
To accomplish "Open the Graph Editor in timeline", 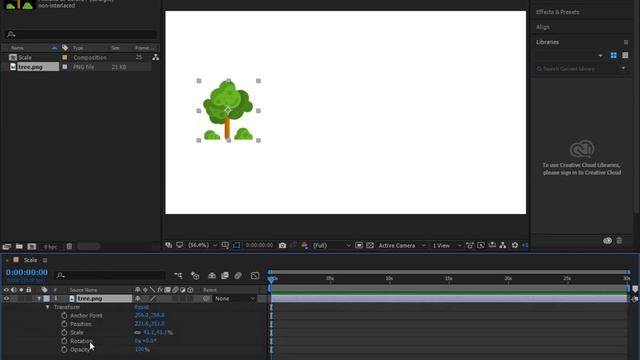I will coord(255,276).
